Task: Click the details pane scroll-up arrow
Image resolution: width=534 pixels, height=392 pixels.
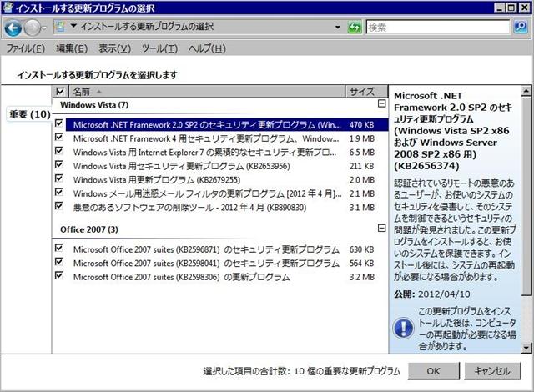Action: coord(526,91)
